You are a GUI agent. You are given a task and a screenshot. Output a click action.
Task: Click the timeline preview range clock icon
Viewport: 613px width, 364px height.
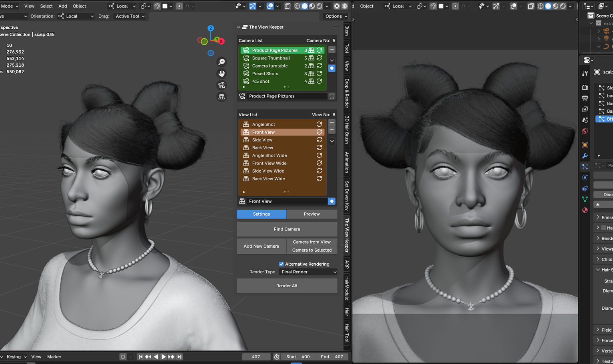(x=277, y=357)
